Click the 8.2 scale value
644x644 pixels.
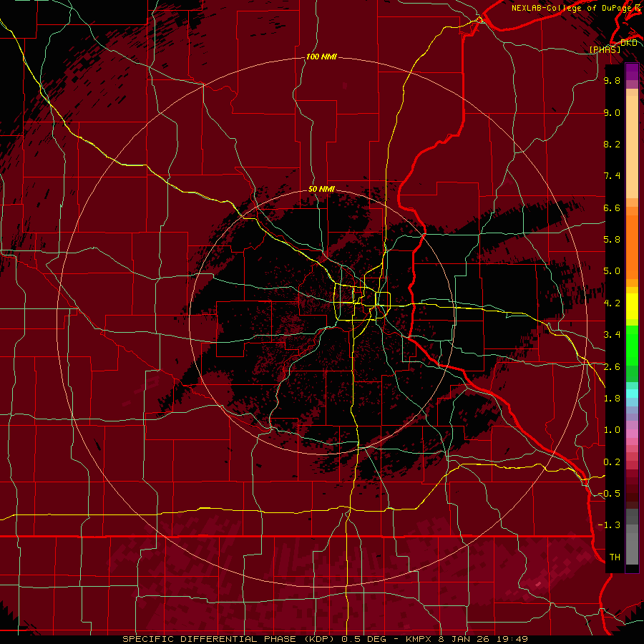[612, 144]
